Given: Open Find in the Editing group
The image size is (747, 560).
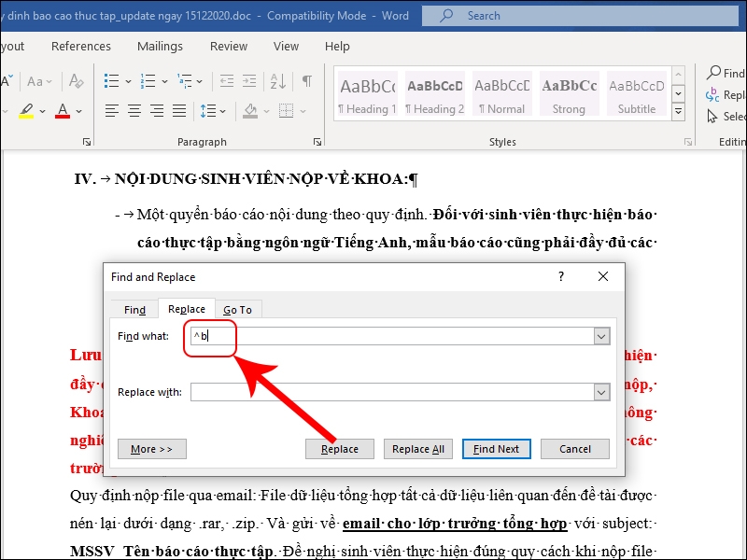Looking at the screenshot, I should (x=719, y=73).
